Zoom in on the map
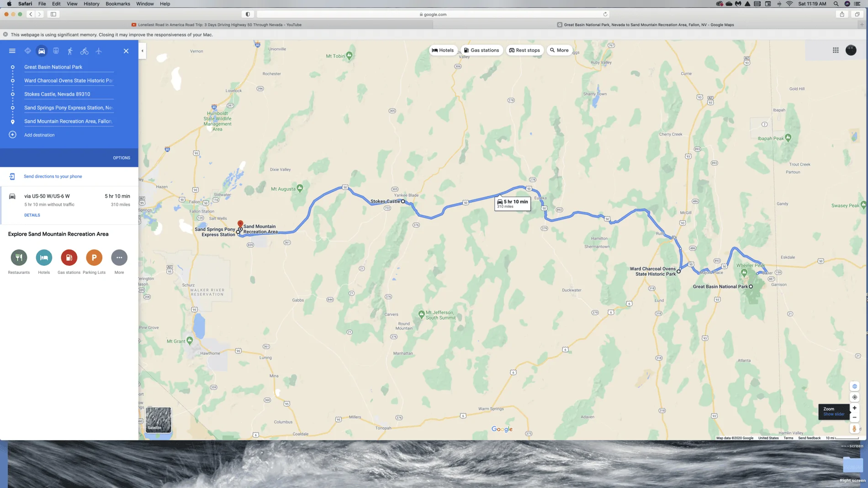The width and height of the screenshot is (868, 488). click(x=854, y=408)
